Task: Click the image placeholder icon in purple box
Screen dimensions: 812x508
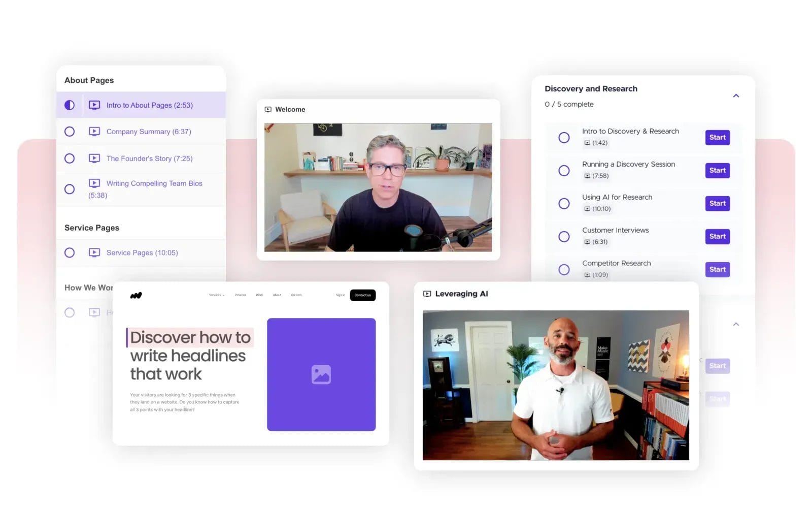Action: click(x=321, y=374)
